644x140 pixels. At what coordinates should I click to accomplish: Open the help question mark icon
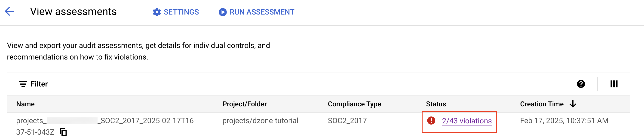(x=580, y=84)
